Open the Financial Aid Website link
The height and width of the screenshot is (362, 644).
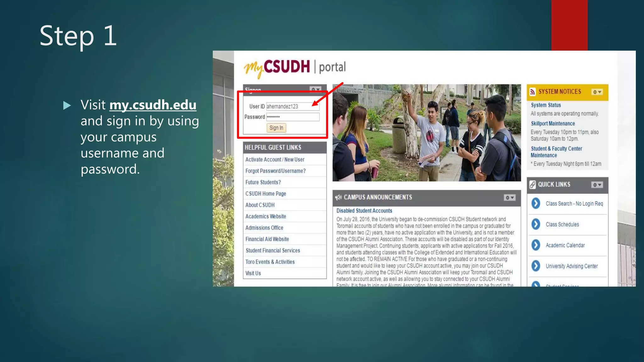point(267,239)
